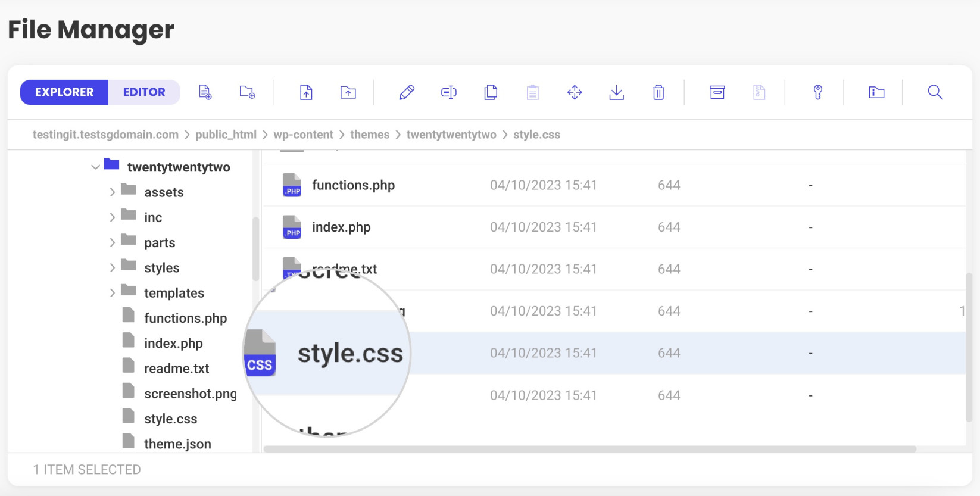
Task: Go to twentytwentytwo breadcrumb
Action: (x=451, y=135)
